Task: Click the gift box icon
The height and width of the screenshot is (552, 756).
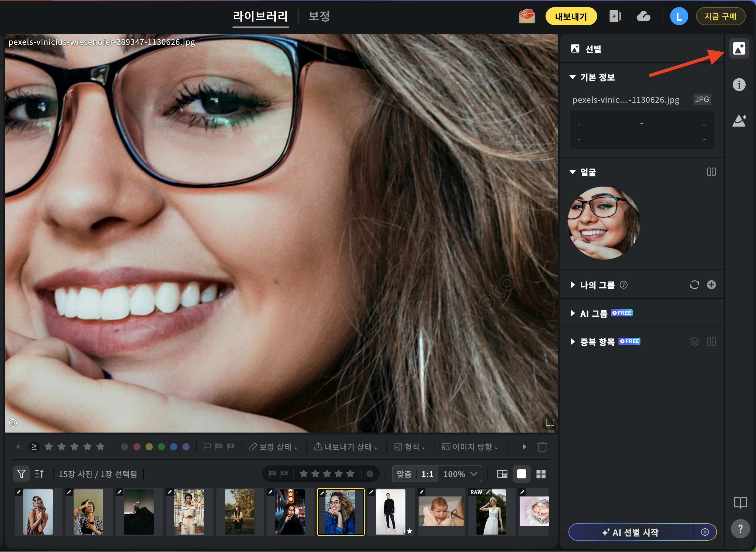Action: tap(526, 16)
